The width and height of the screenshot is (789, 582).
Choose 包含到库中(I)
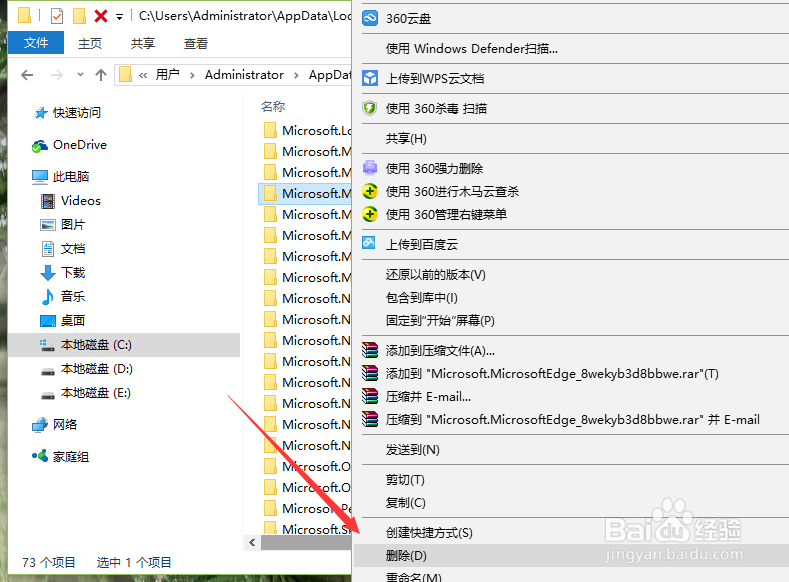(571, 297)
